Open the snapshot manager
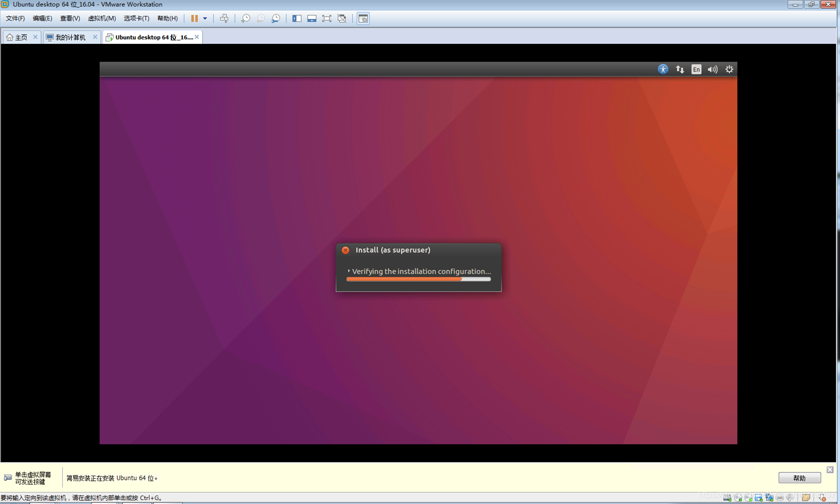 (276, 18)
